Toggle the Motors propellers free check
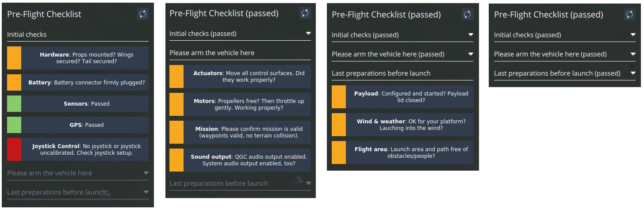Screen dimensions: 644x210 pyautogui.click(x=240, y=104)
